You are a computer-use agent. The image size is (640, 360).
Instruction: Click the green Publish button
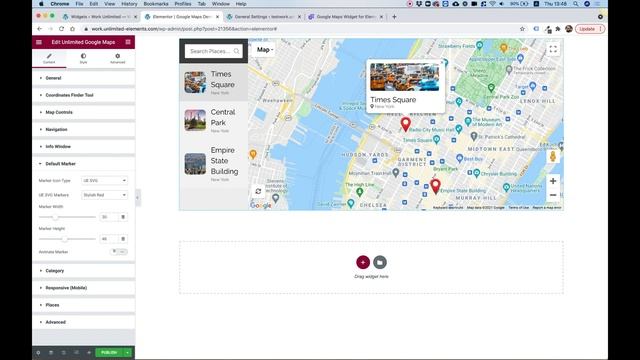pos(109,353)
